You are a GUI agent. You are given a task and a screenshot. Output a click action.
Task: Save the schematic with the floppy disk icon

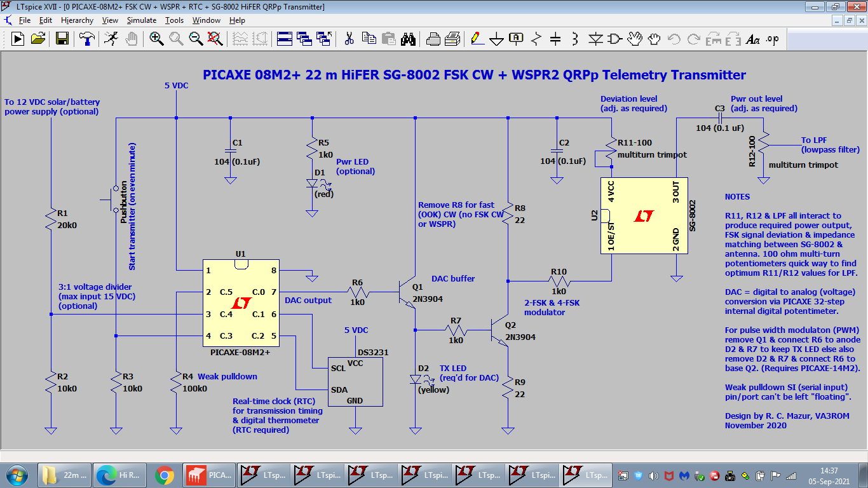[x=62, y=39]
